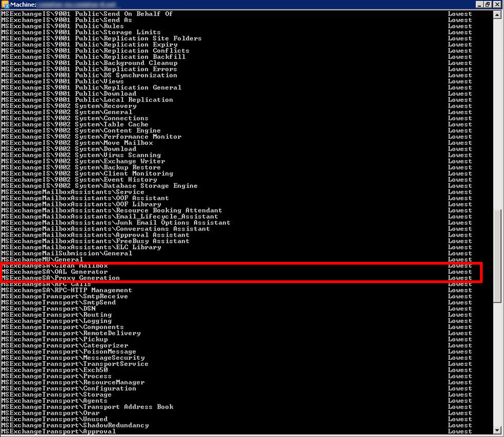Click 'MSExchangeTransport\Exch50' row

(x=236, y=370)
